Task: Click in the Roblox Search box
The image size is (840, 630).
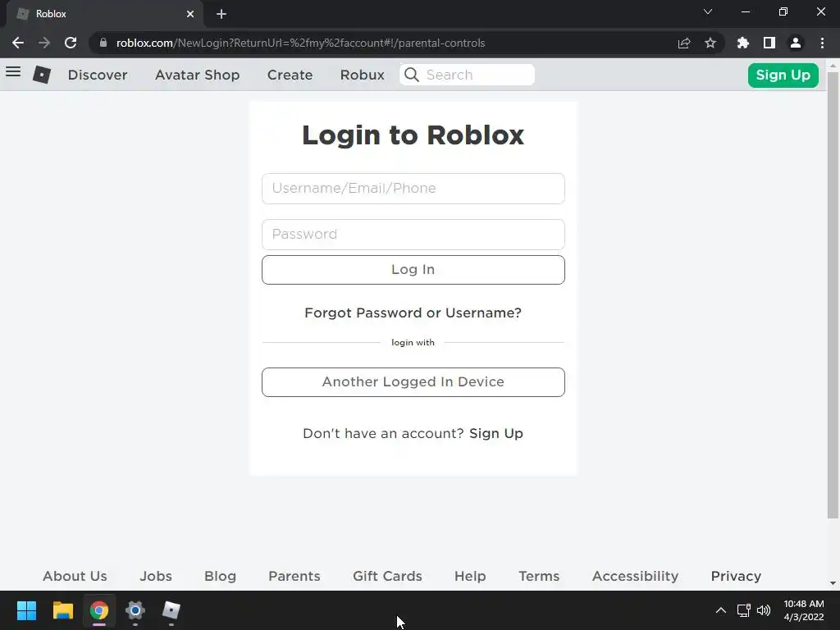Action: [467, 75]
